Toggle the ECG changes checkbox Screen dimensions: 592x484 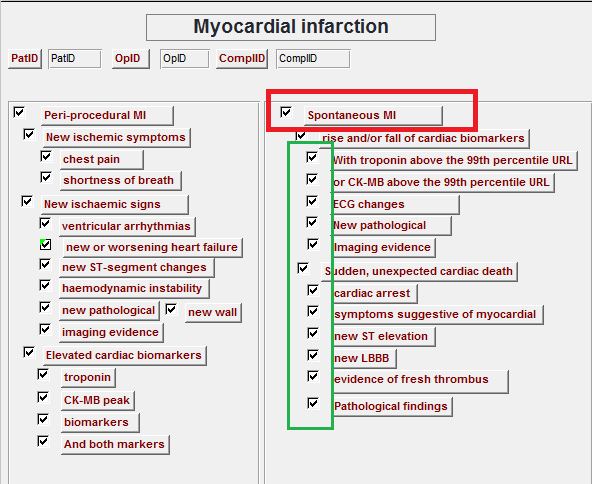[x=312, y=201]
